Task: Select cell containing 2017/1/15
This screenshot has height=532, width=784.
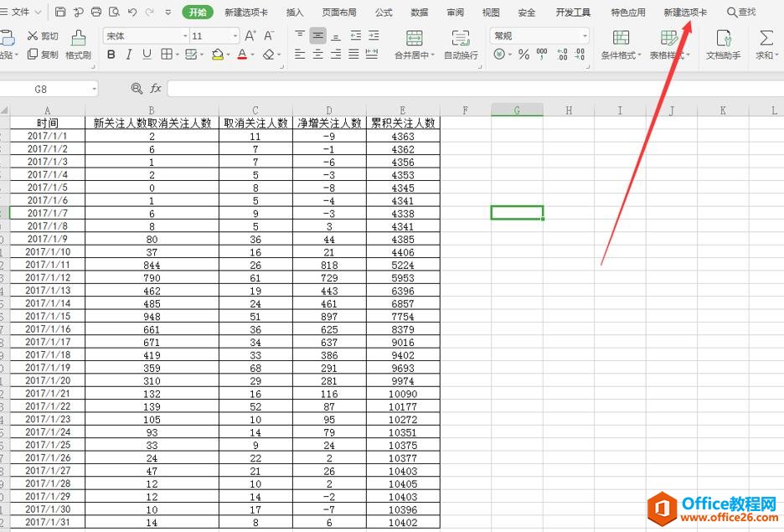Action: 48,316
